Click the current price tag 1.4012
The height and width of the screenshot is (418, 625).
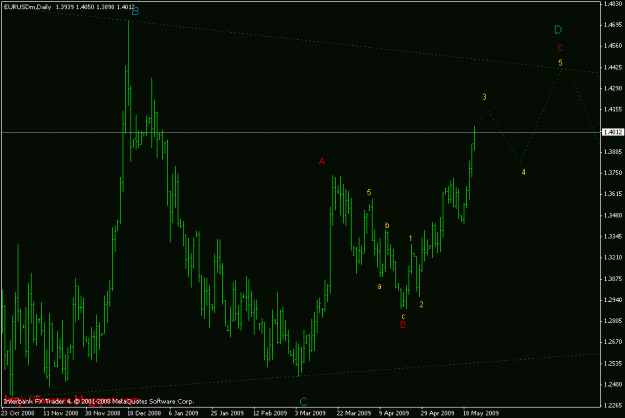pos(613,132)
